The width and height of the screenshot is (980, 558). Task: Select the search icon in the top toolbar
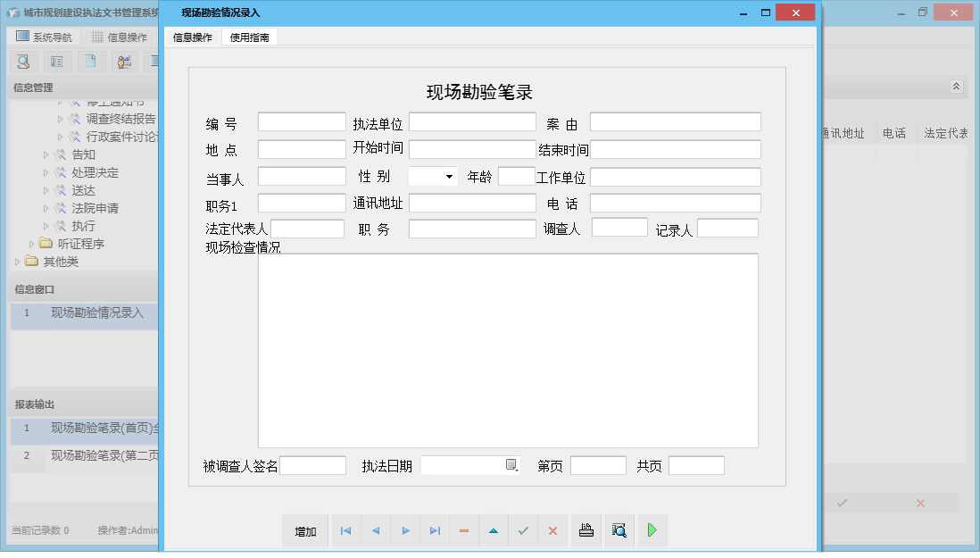22,62
